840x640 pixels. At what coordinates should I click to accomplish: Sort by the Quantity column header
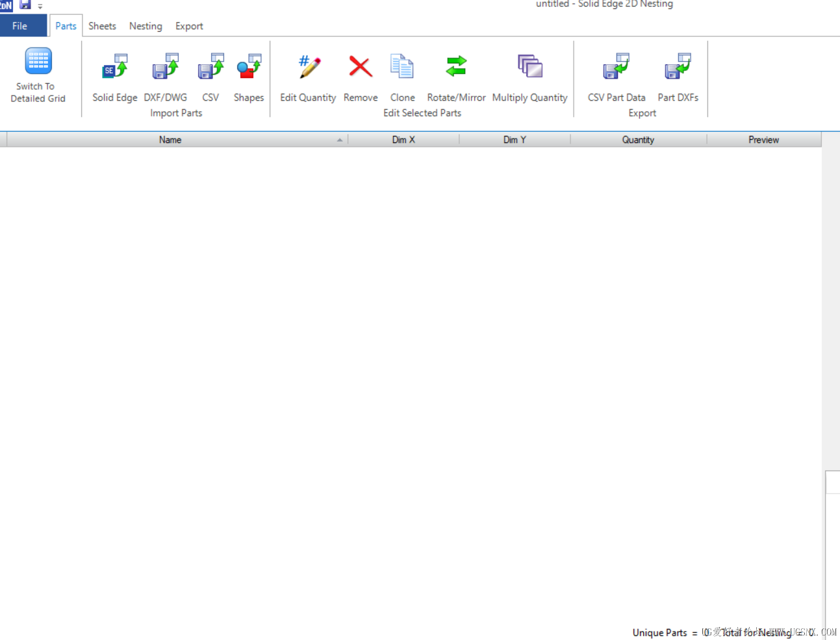(x=638, y=140)
